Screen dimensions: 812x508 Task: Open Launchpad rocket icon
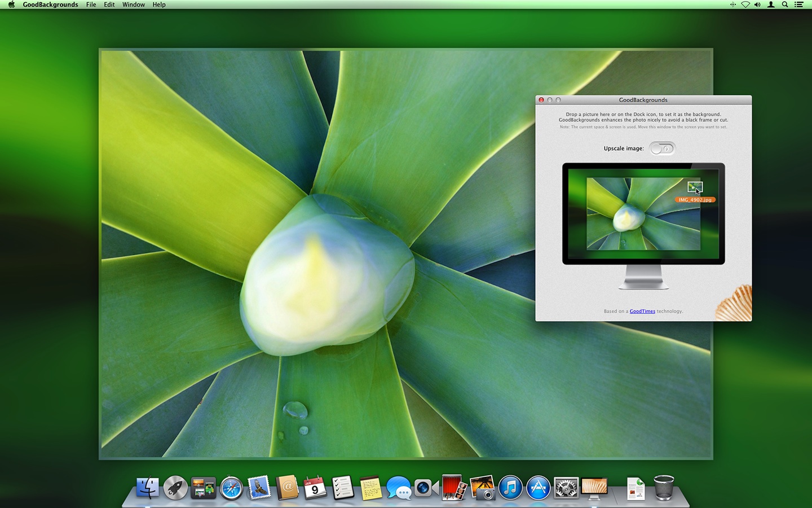pos(175,488)
